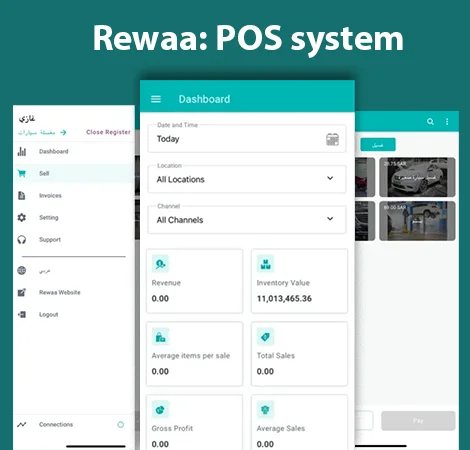Select the Dashboard bar chart icon in sidebar
The height and width of the screenshot is (450, 470).
click(x=22, y=151)
